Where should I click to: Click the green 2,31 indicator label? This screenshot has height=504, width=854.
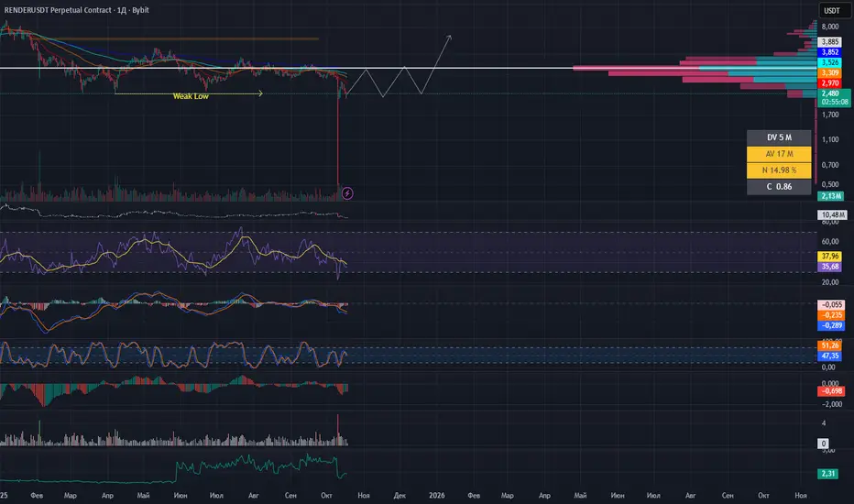[x=828, y=474]
